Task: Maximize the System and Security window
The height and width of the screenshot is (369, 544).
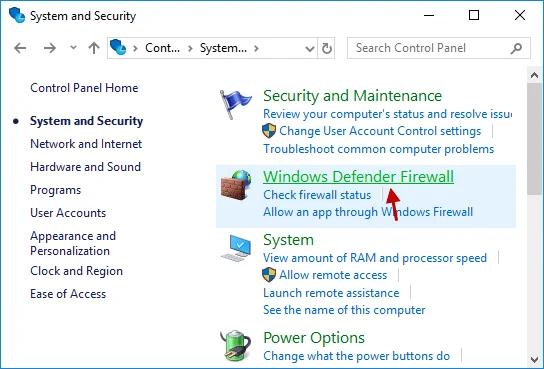Action: (x=474, y=15)
